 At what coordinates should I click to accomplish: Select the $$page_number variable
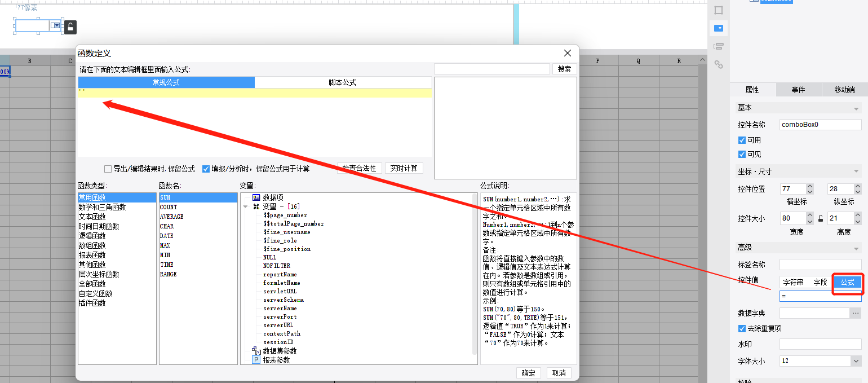click(285, 215)
